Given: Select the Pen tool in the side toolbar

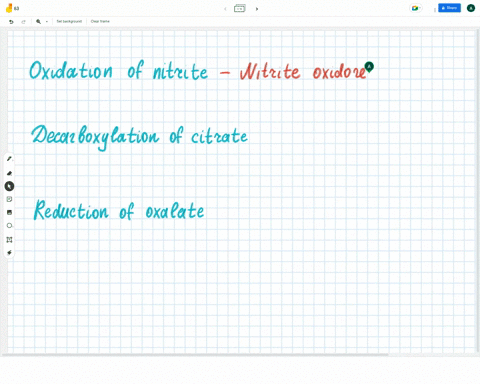Looking at the screenshot, I should click(x=9, y=159).
